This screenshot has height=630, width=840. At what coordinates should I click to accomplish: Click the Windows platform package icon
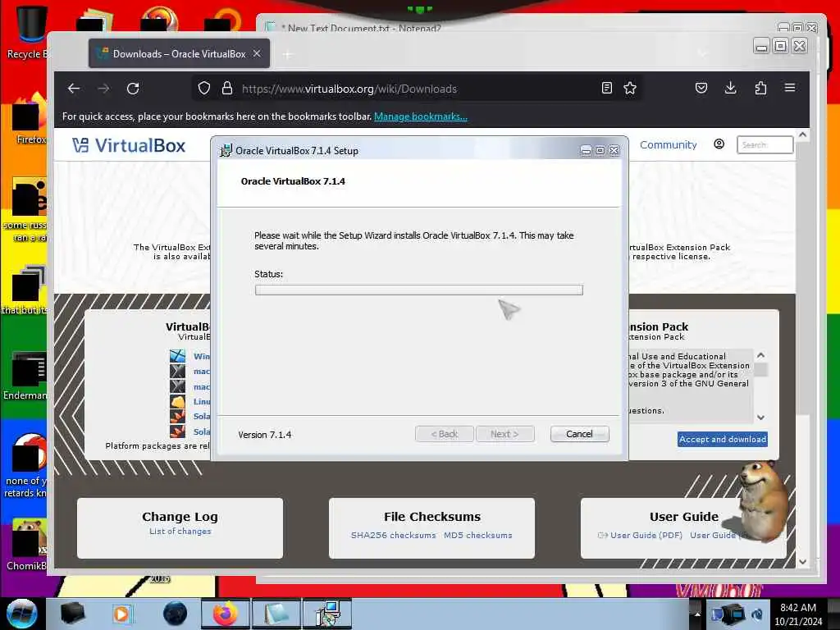(x=177, y=356)
